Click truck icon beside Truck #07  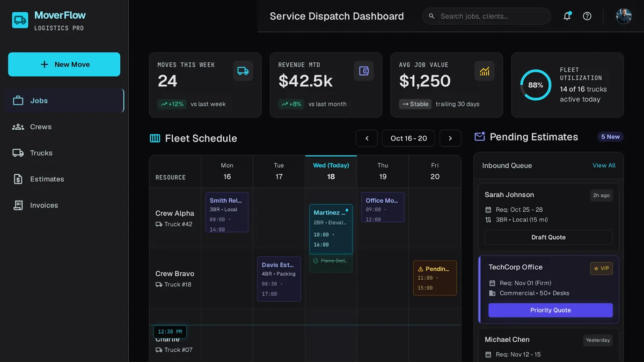159,350
